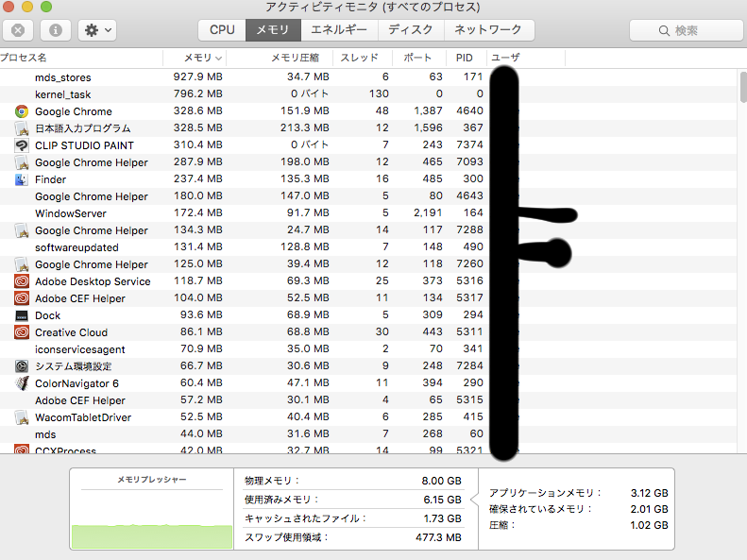The height and width of the screenshot is (560, 747).
Task: Click 213.3 MB compressed memory cell
Action: [x=305, y=127]
